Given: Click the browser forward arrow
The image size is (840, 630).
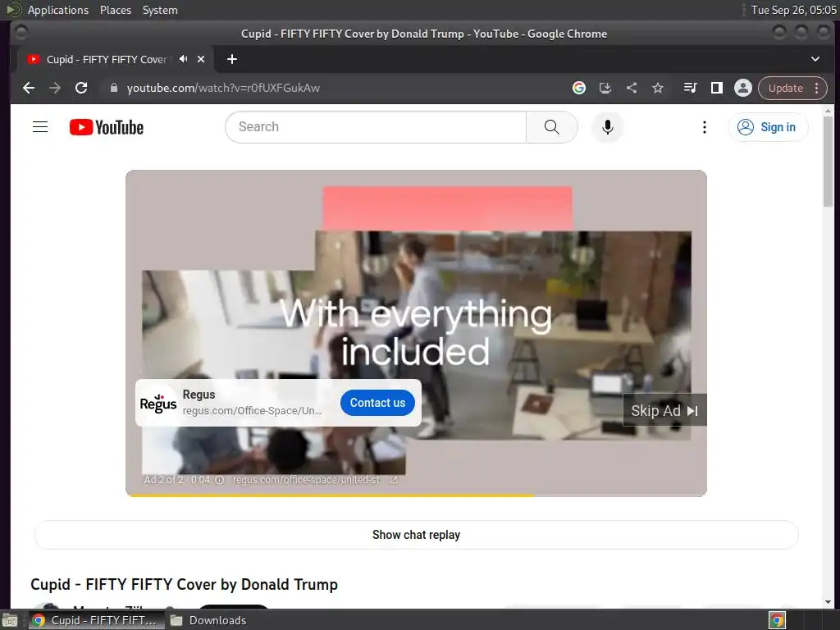Looking at the screenshot, I should 55,88.
